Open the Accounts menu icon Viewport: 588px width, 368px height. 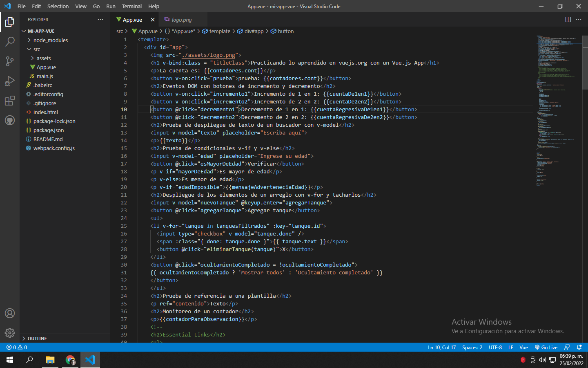pyautogui.click(x=10, y=313)
